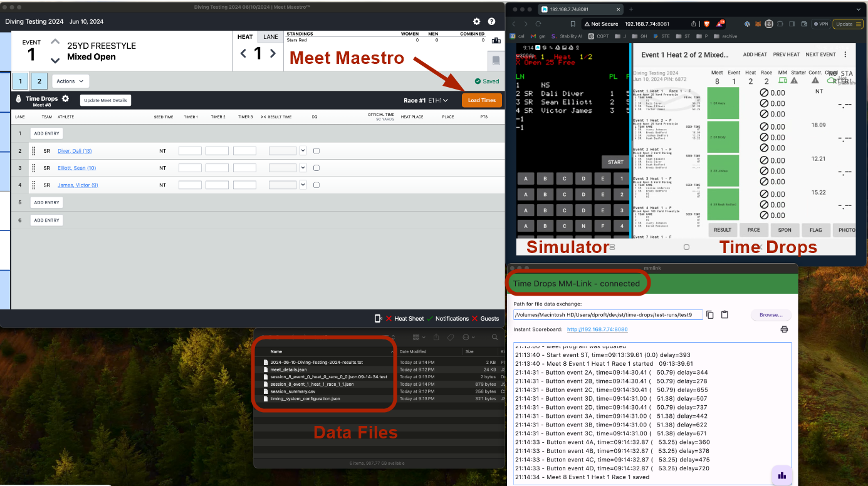Open Time Drops gear settings icon

coord(65,99)
